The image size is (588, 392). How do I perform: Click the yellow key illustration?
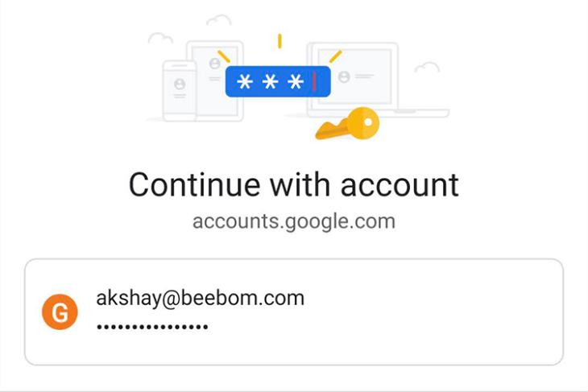click(x=348, y=124)
